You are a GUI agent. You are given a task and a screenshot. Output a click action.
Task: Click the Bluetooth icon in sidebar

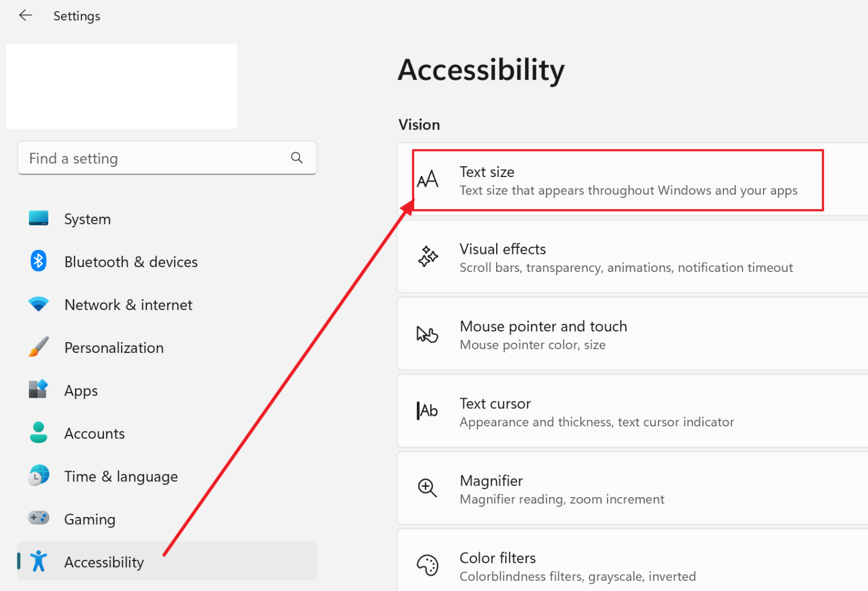[38, 261]
